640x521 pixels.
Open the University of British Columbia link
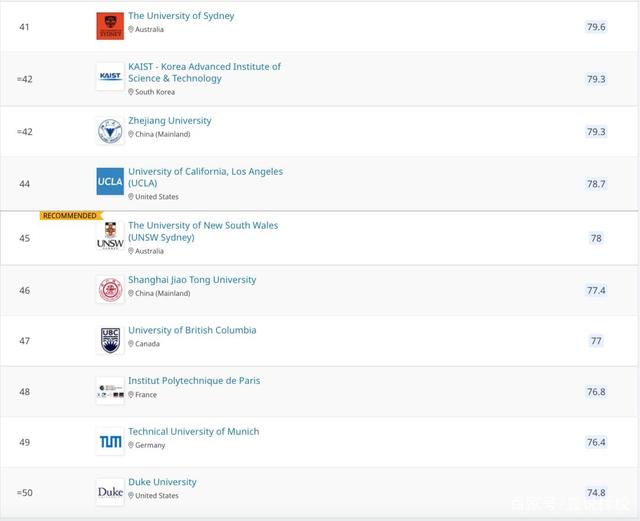[x=192, y=330]
